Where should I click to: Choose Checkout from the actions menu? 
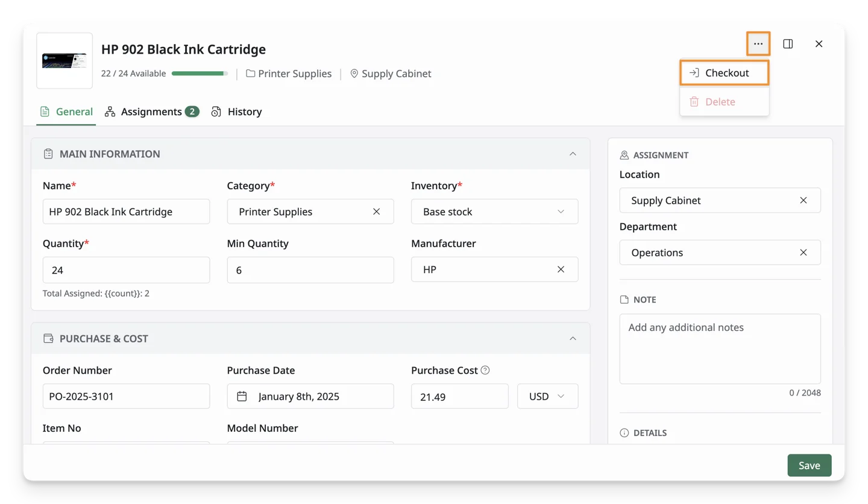(x=724, y=73)
